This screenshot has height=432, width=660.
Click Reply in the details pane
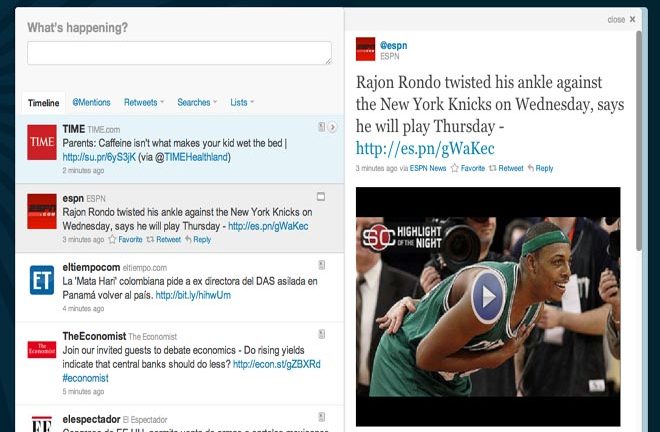tap(540, 168)
